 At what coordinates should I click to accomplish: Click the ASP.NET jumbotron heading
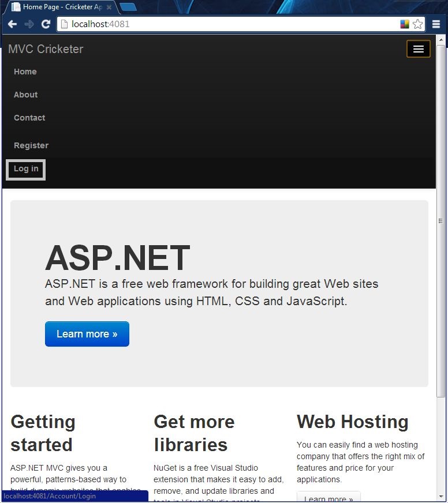pyautogui.click(x=118, y=258)
